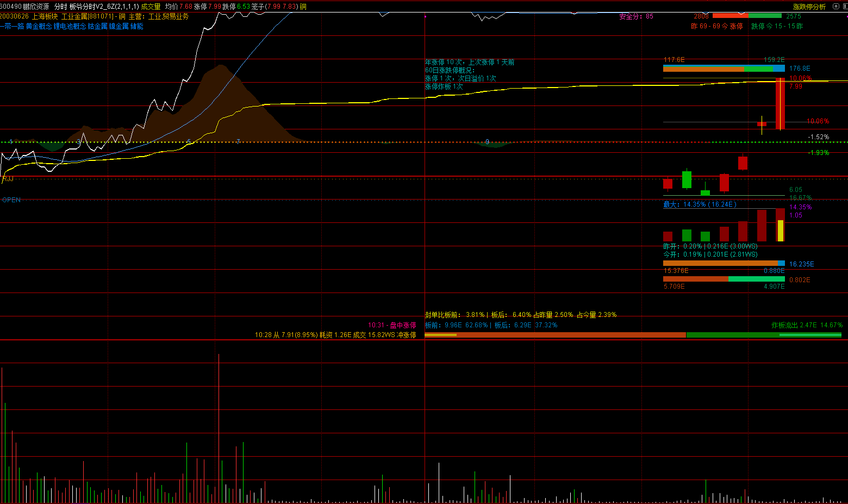Click the 最大: 14.35% (16.24E) label
The image size is (848, 504).
tap(700, 204)
